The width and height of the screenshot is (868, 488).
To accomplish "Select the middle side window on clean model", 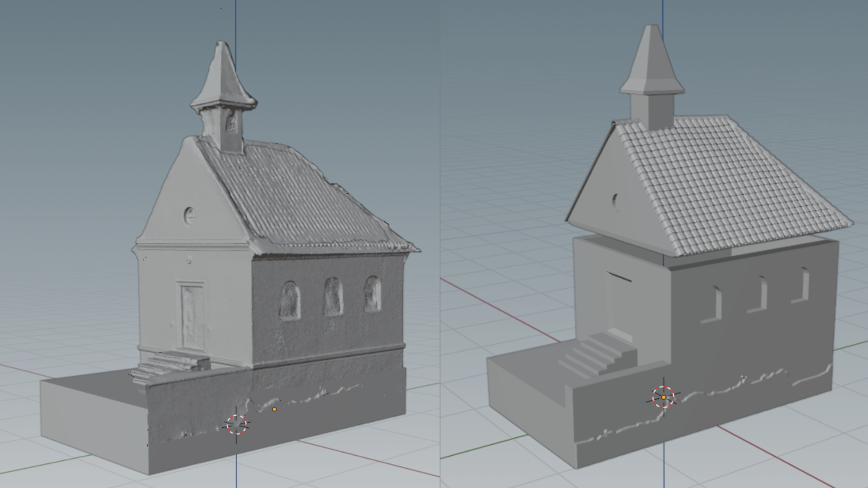I will 758,294.
